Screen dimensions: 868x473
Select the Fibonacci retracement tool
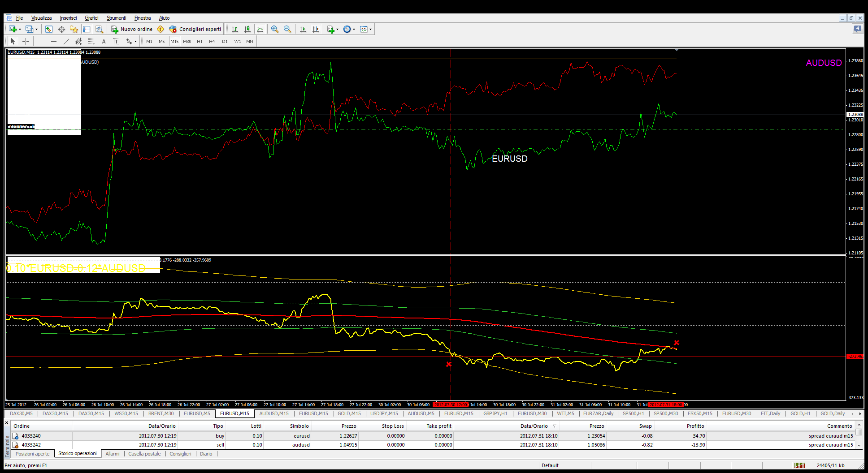tap(91, 41)
